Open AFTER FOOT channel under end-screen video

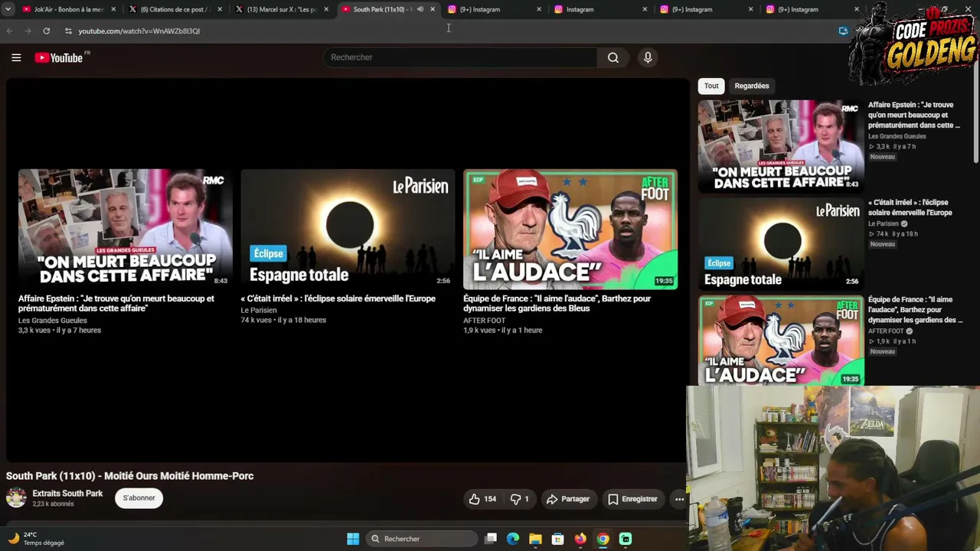coord(485,321)
